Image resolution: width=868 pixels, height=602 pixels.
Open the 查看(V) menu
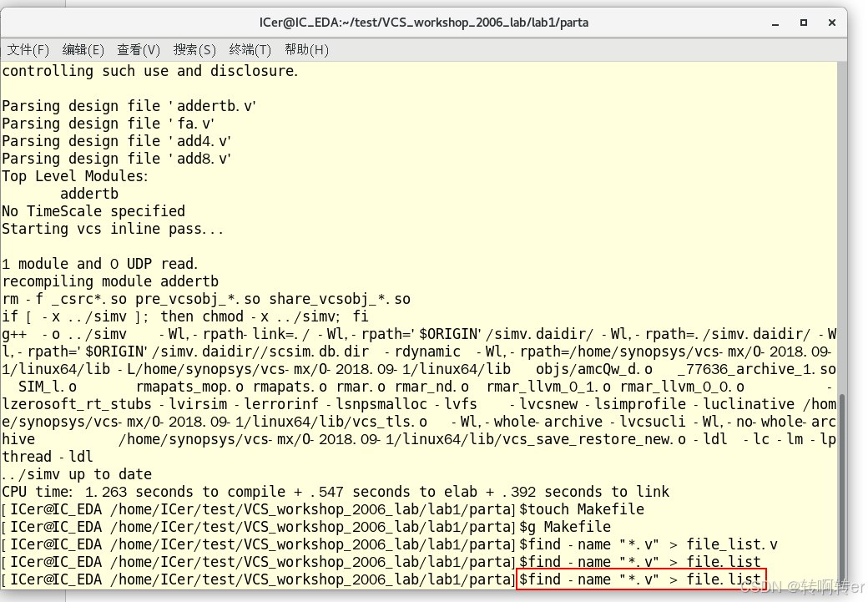coord(139,49)
